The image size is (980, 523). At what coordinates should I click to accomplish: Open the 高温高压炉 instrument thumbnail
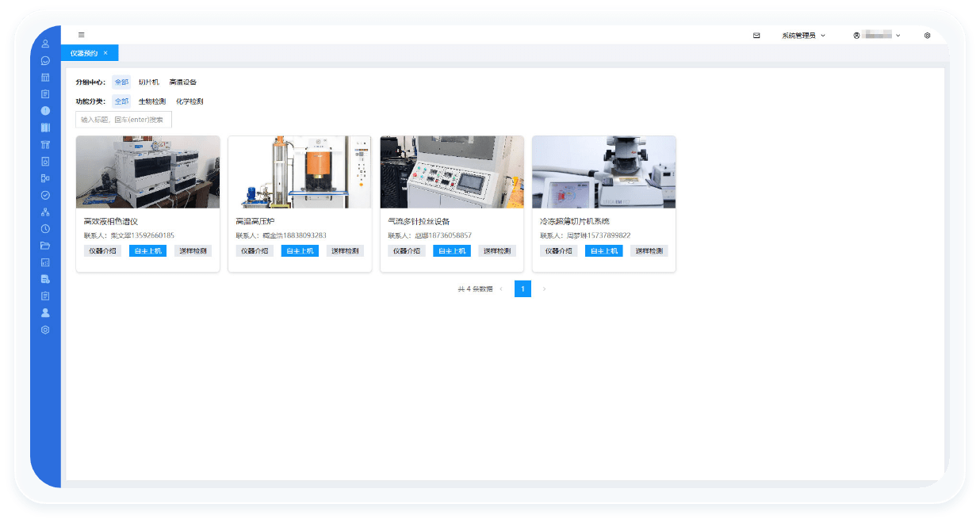click(x=299, y=172)
